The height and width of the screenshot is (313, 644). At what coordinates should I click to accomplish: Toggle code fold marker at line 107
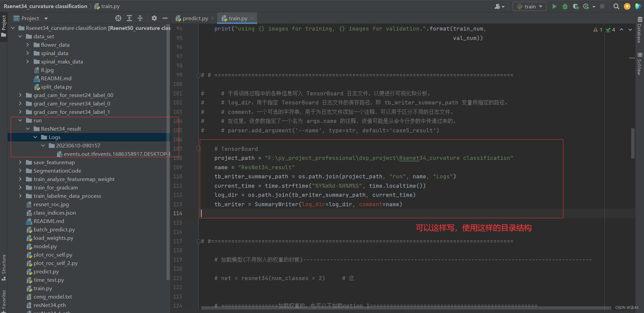(198, 149)
